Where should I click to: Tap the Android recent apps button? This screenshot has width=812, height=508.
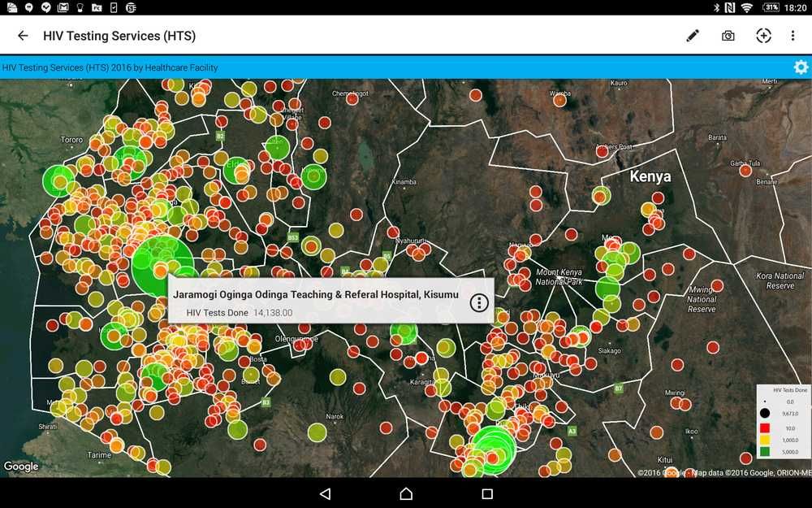(486, 493)
